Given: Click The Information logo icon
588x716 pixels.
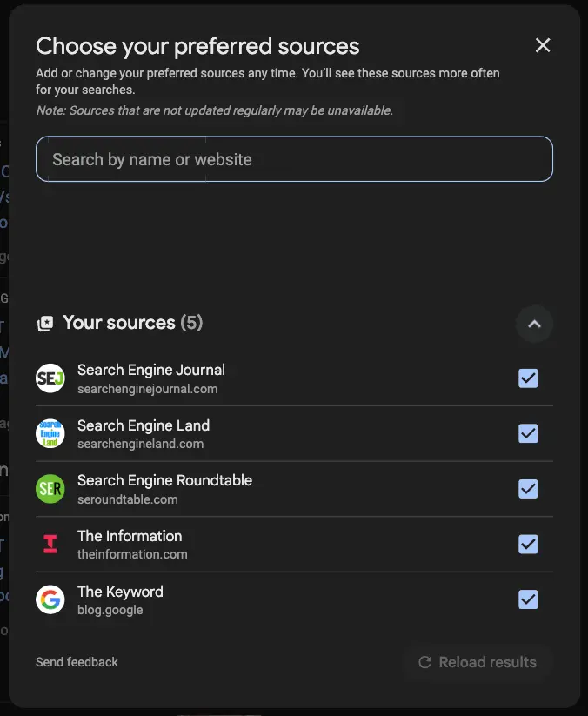Looking at the screenshot, I should (x=50, y=544).
